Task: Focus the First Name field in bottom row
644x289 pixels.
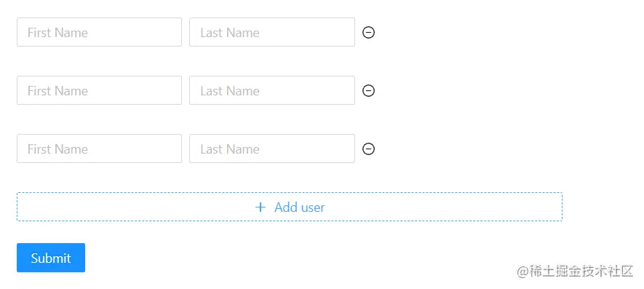Action: [x=99, y=149]
